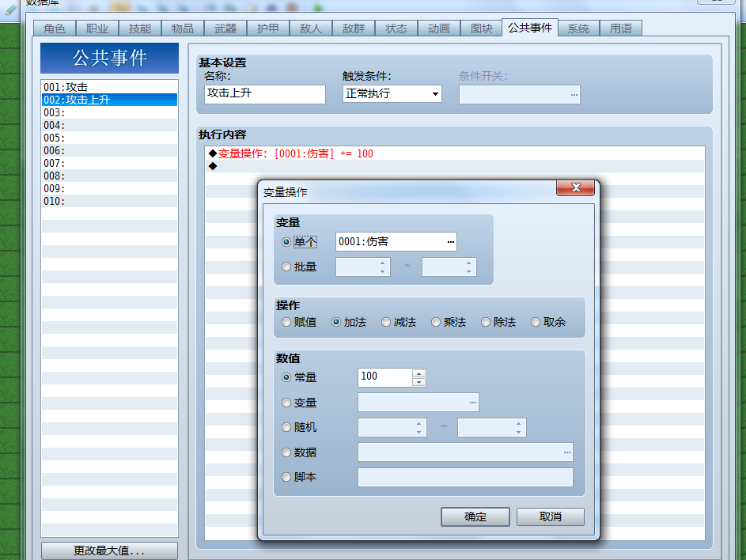Image resolution: width=746 pixels, height=560 pixels.
Task: Close the 变量操作 dialog
Action: coord(575,188)
